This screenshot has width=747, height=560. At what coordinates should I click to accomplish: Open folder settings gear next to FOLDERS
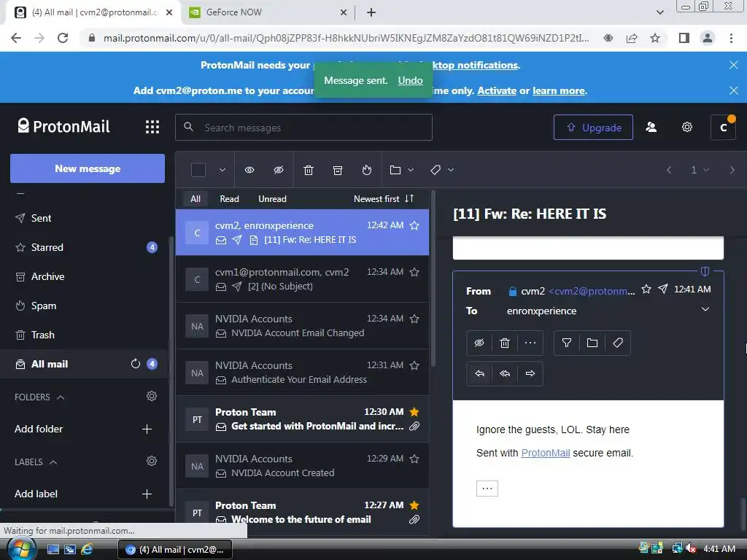(152, 396)
